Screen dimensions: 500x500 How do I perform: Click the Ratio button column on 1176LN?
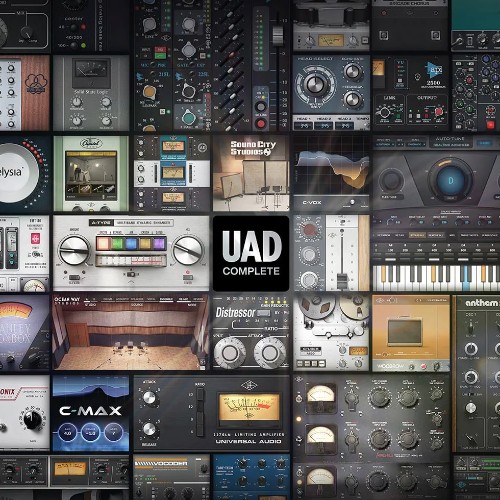[x=200, y=413]
